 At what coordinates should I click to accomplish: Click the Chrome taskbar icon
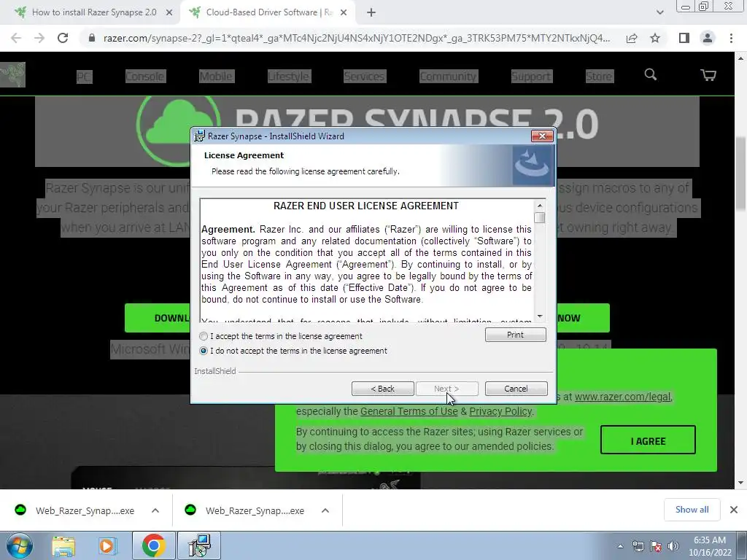coord(153,545)
